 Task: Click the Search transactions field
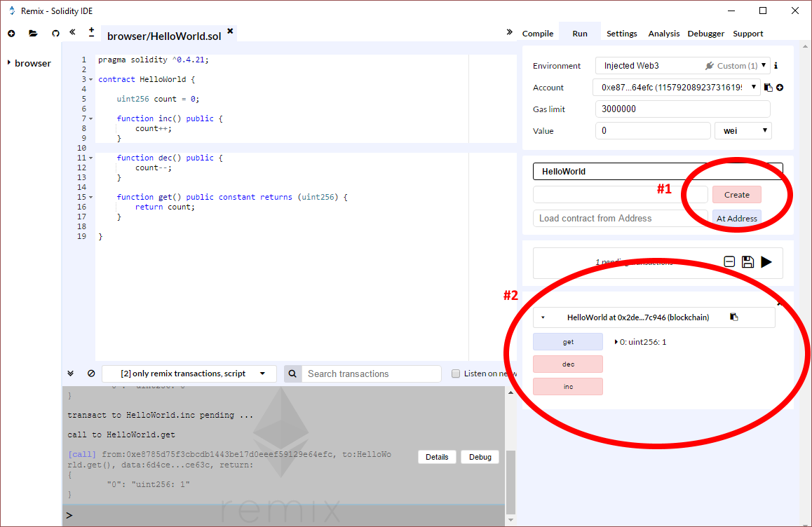[372, 374]
